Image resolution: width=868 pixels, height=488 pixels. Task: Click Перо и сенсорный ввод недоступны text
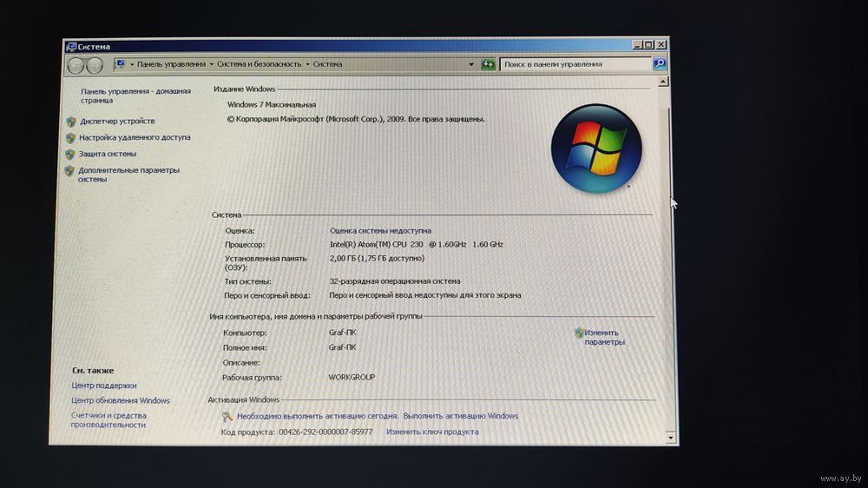click(425, 295)
